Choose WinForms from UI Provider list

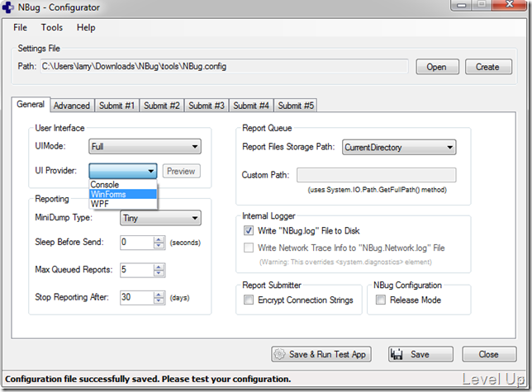coord(123,194)
